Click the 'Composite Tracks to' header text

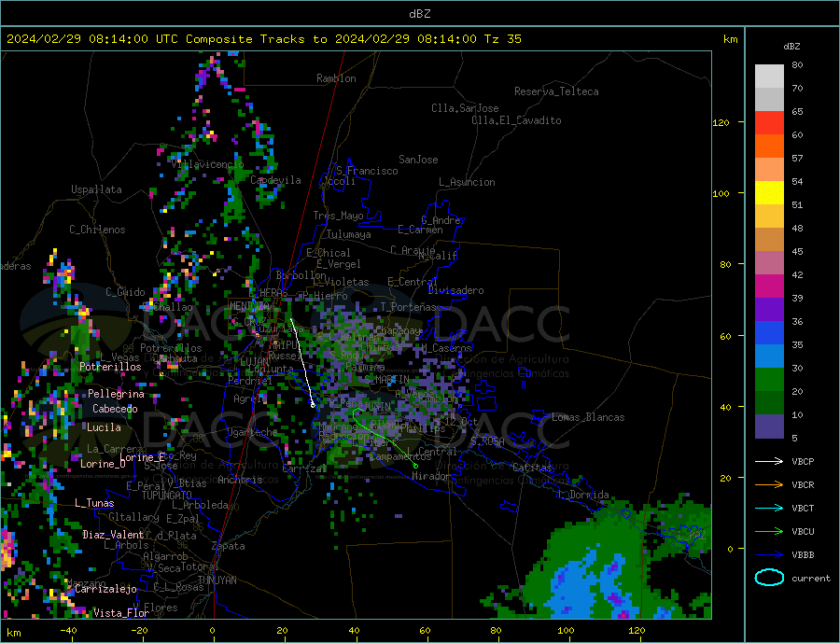click(256, 39)
